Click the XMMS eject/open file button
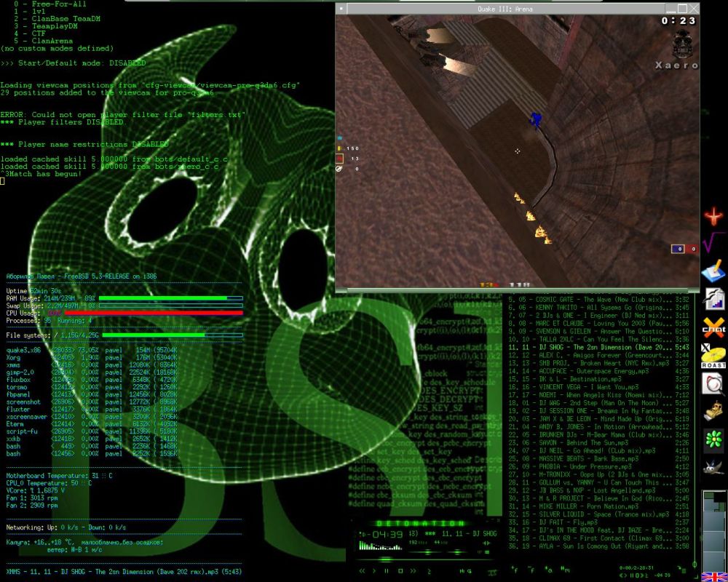 pos(429,571)
